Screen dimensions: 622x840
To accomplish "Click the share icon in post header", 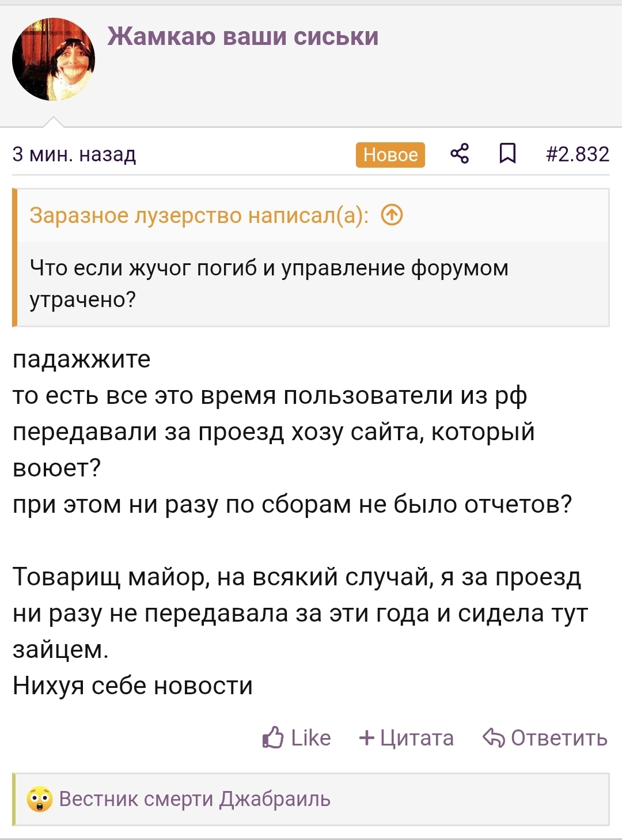I will (x=459, y=154).
